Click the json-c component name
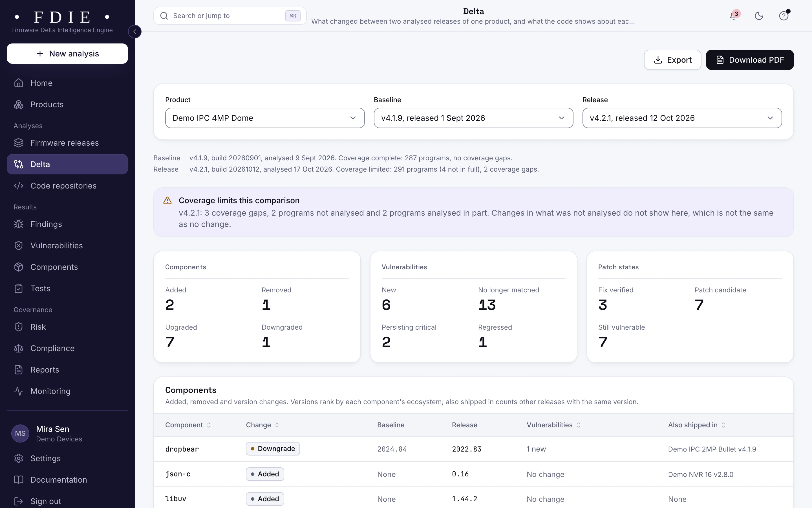The image size is (812, 508). [178, 474]
